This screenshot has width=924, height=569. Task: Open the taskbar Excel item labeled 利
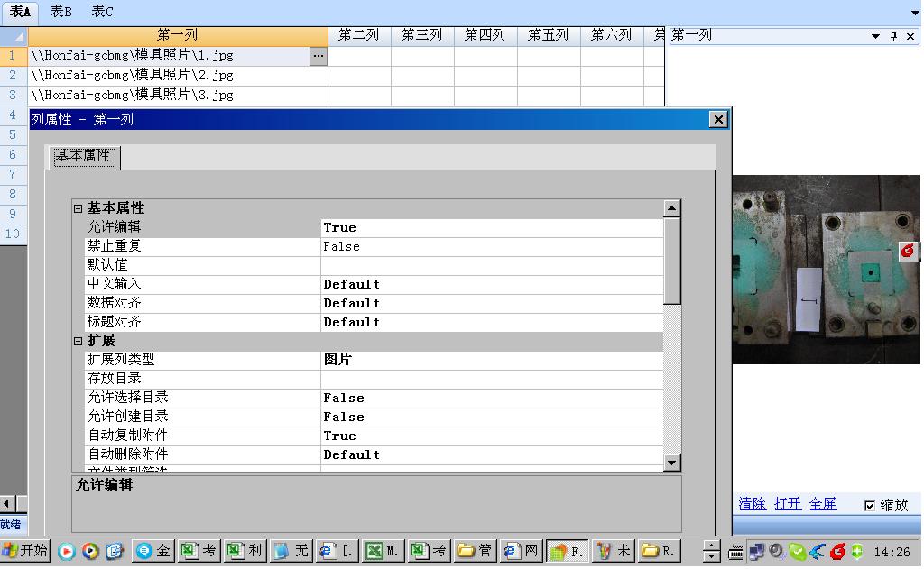click(x=245, y=551)
